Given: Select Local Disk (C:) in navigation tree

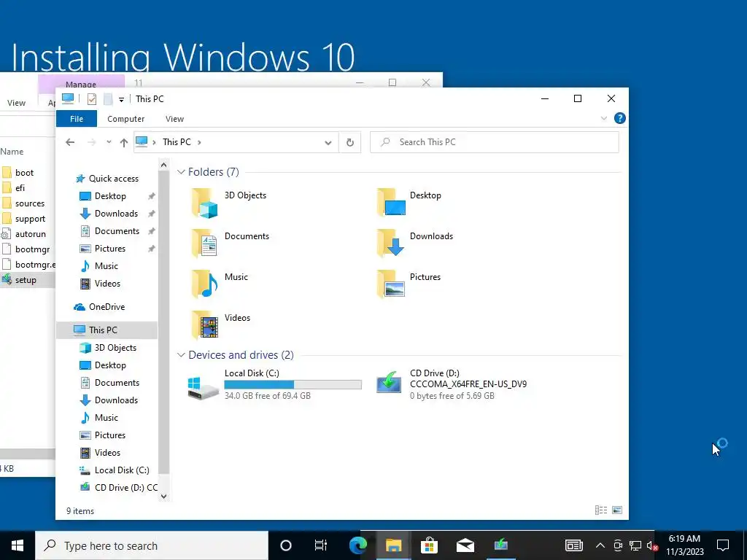Looking at the screenshot, I should (122, 470).
